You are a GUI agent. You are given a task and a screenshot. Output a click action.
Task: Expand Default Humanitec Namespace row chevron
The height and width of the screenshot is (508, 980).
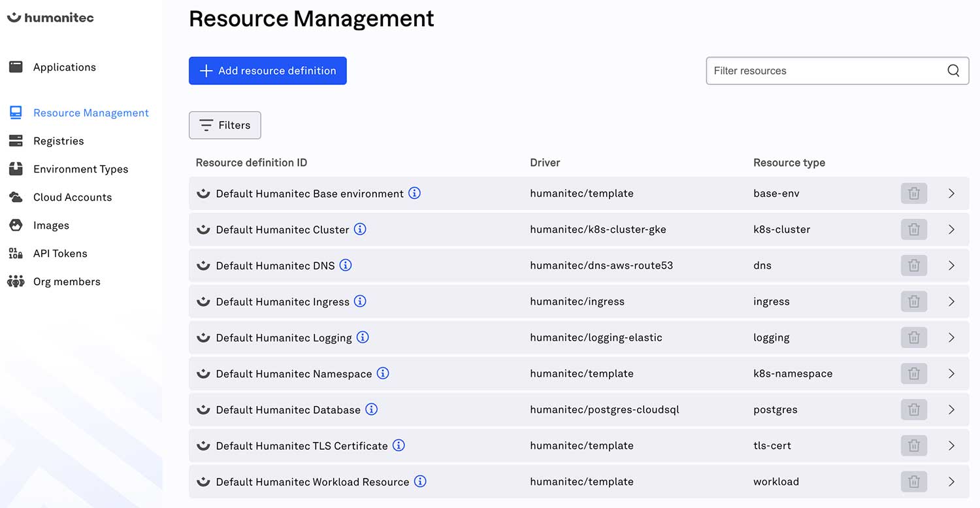(951, 373)
